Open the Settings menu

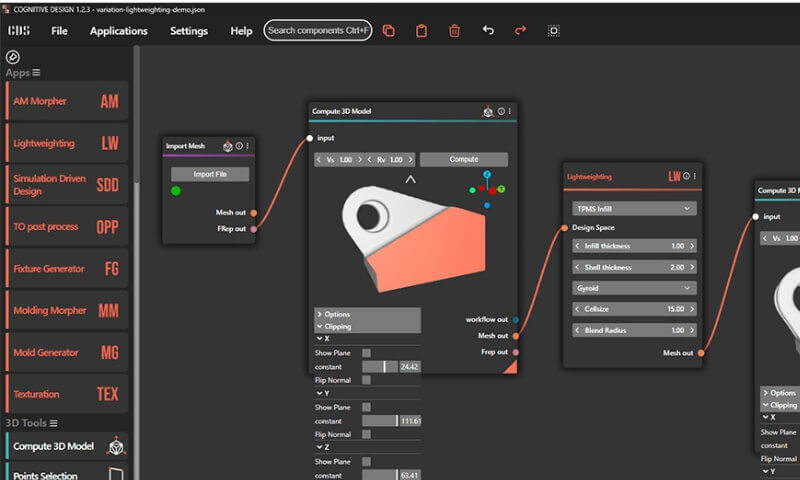click(x=189, y=31)
